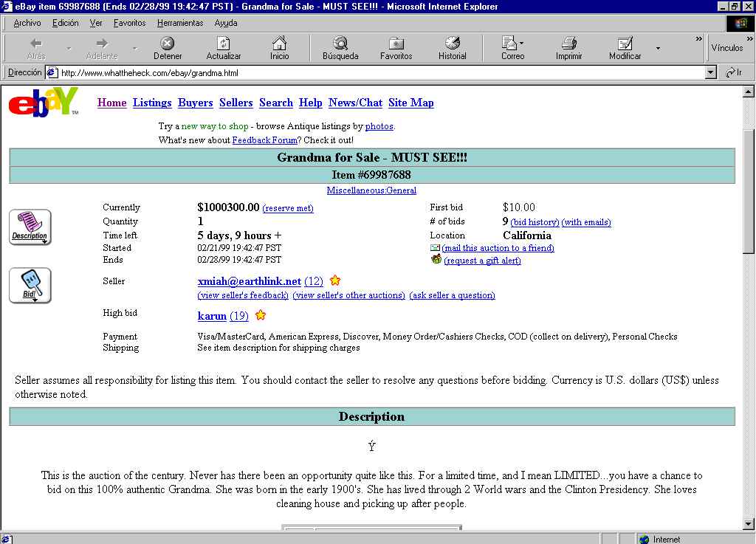
Task: Open the Herramientas menu
Action: point(180,23)
